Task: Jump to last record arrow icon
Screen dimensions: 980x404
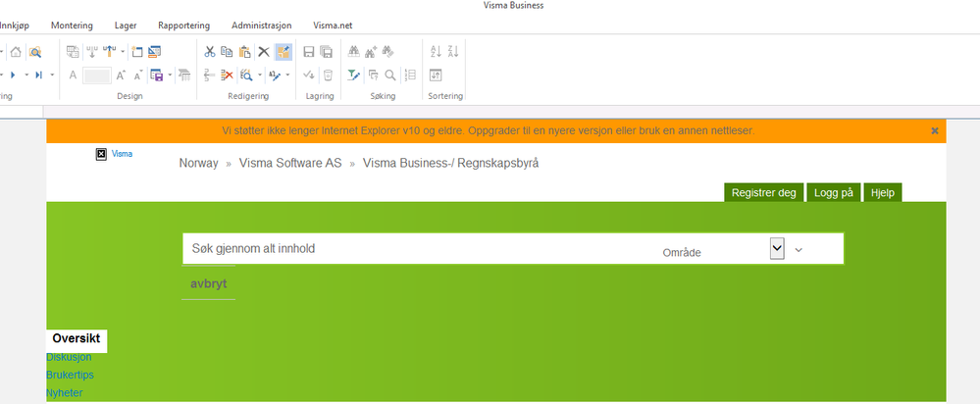Action: tap(39, 75)
